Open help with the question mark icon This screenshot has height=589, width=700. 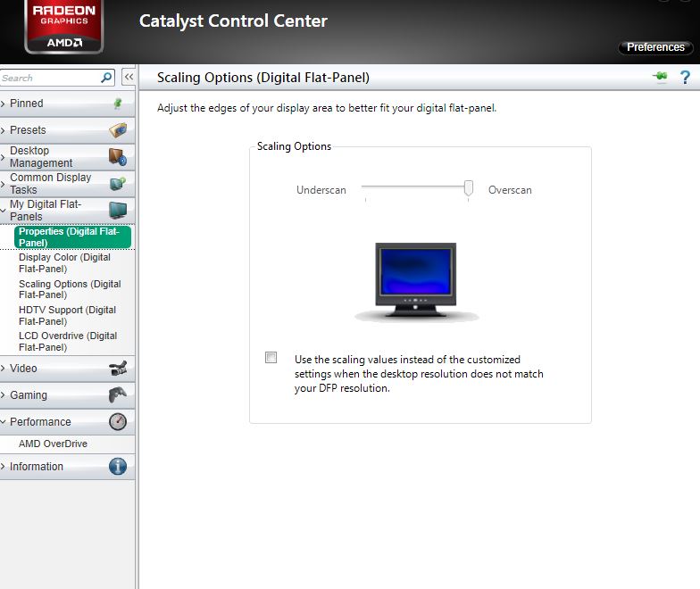685,77
